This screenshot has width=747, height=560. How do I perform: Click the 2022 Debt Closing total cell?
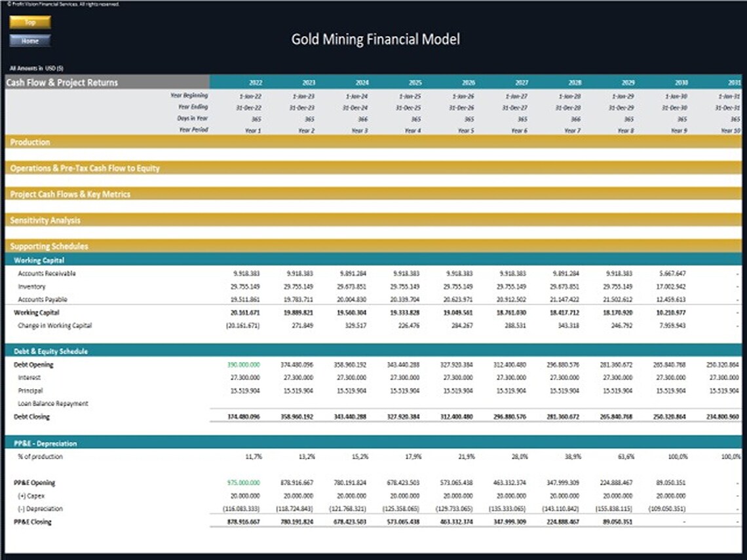pos(244,417)
